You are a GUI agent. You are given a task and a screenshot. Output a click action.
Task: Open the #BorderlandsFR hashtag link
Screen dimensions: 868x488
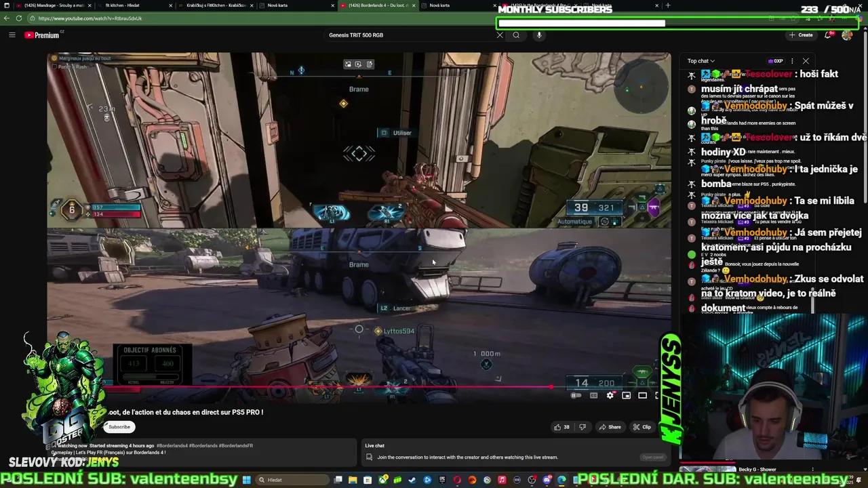(x=236, y=446)
